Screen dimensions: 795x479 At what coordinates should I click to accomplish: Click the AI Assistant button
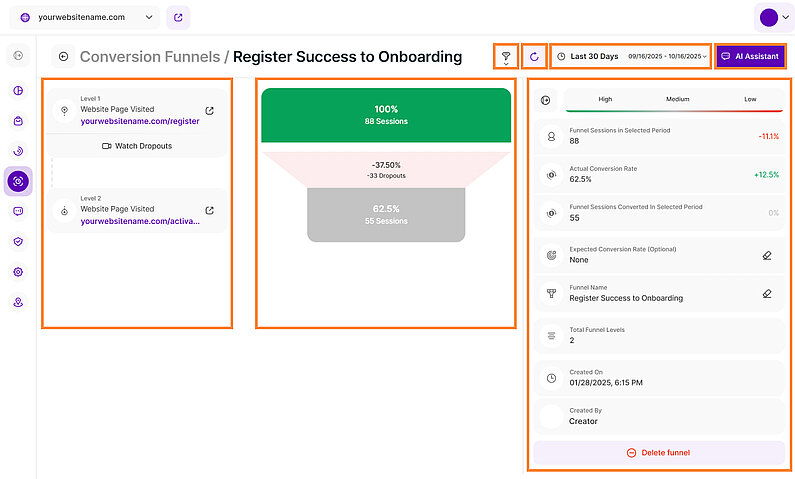pyautogui.click(x=750, y=57)
